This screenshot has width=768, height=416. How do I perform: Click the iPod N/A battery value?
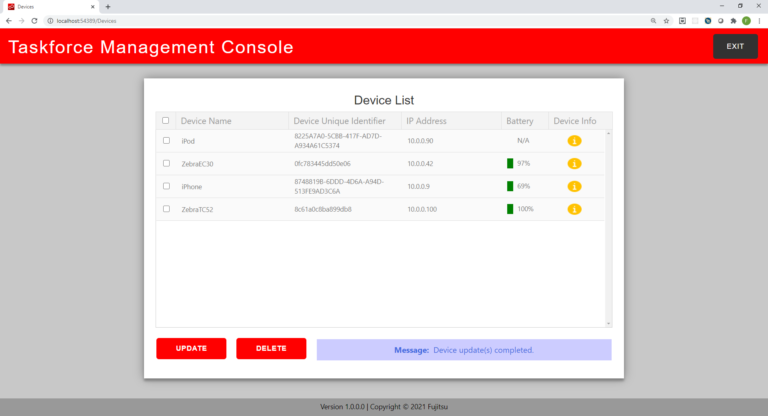523,141
